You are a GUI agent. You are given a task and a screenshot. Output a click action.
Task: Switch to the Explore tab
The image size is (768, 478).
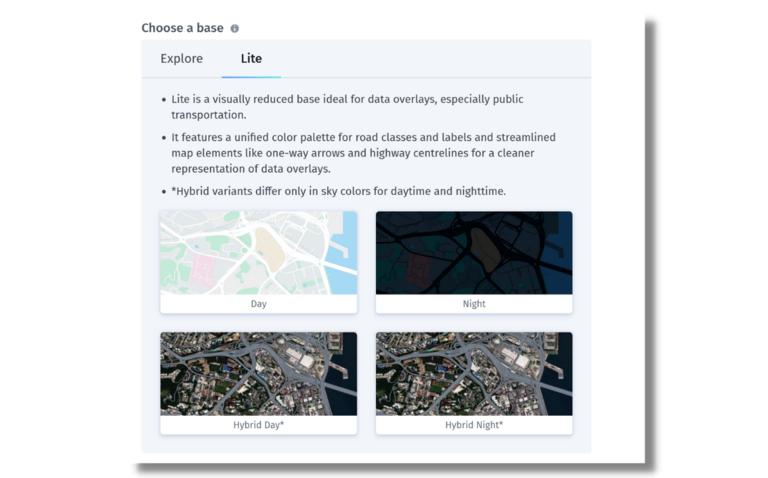pyautogui.click(x=182, y=58)
